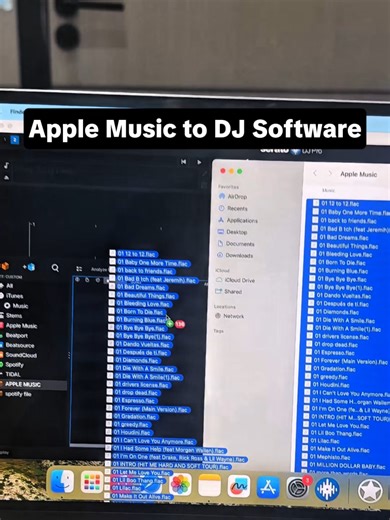Open Downloads in the Finder sidebar
The width and height of the screenshot is (390, 520).
[x=235, y=255]
